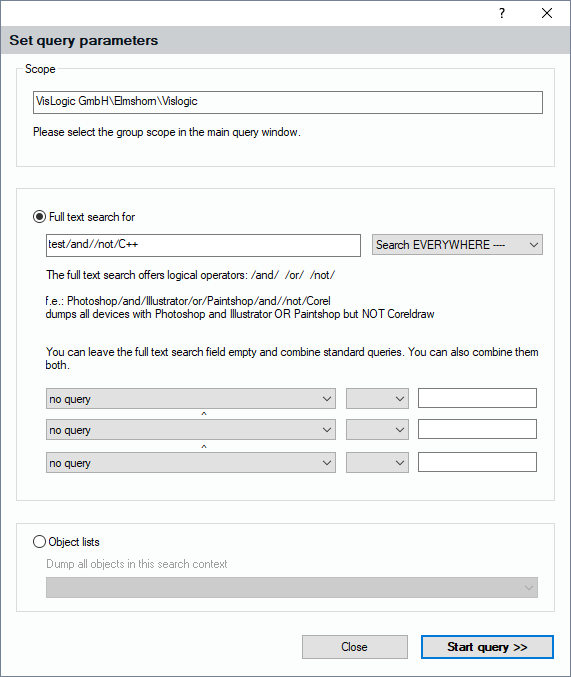Viewport: 571px width, 677px height.
Task: Click the caret between first and second query rows
Action: coord(204,414)
